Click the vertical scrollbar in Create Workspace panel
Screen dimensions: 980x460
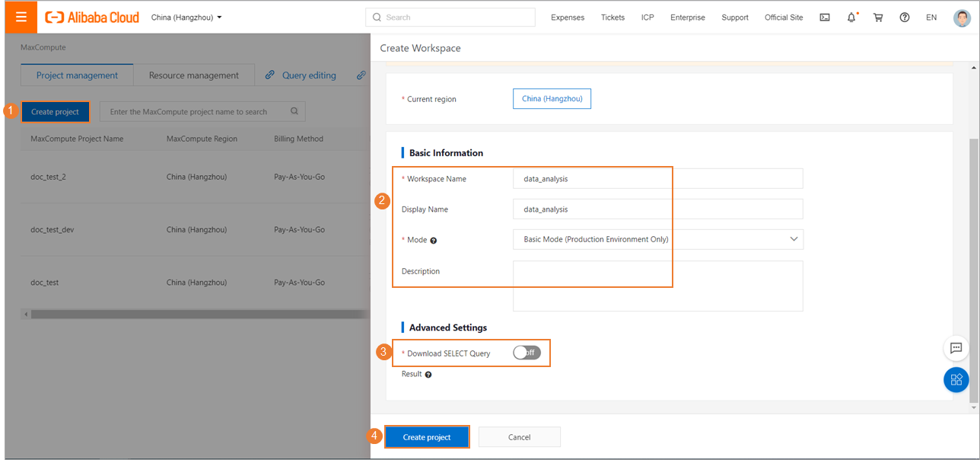(x=975, y=270)
